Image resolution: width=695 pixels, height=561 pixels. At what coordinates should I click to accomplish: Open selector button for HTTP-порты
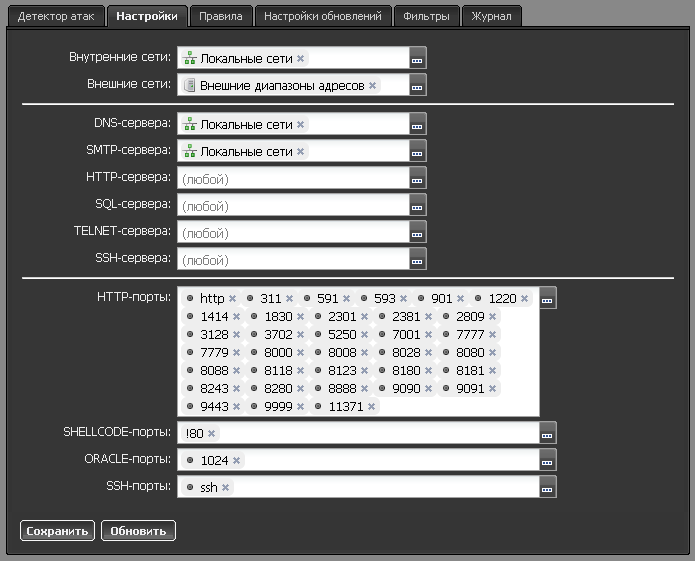(547, 299)
